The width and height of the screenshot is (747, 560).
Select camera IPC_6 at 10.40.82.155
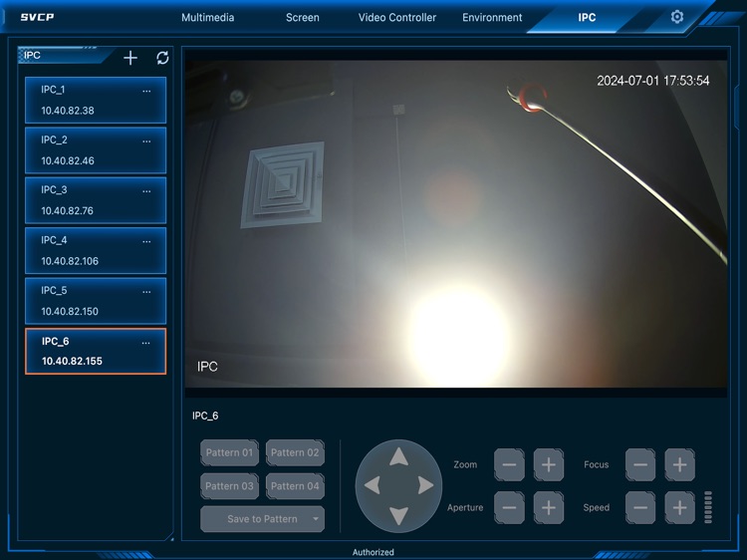coord(96,352)
